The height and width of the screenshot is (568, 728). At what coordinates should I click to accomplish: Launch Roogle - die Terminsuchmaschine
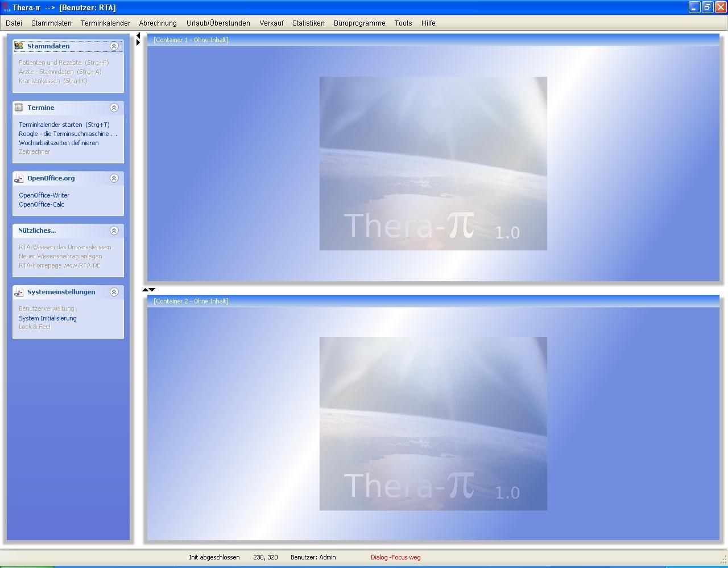pos(68,134)
